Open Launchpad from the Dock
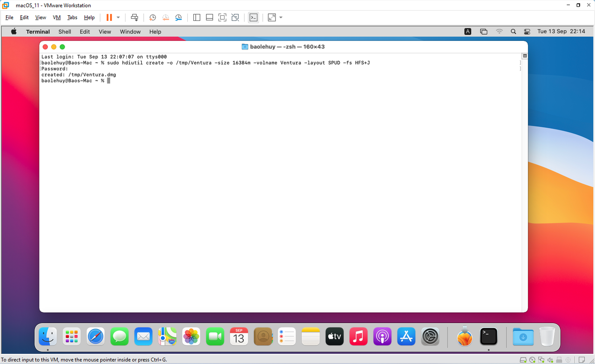Screen dimensions: 595x364 point(72,336)
